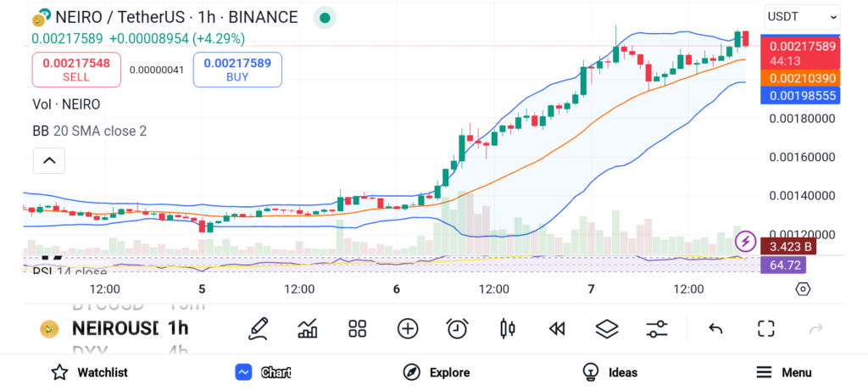The image size is (868, 391).
Task: Open chart settings sliders icon
Action: (x=657, y=328)
